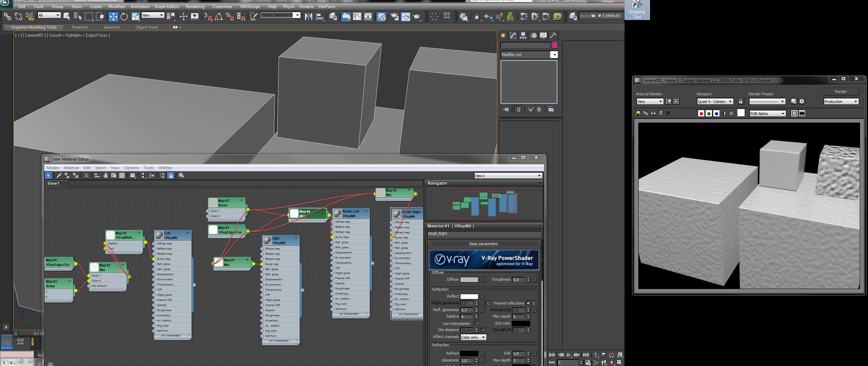Open the Material Editor toolbar icon
Image resolution: width=868 pixels, height=366 pixels.
pyautogui.click(x=381, y=16)
